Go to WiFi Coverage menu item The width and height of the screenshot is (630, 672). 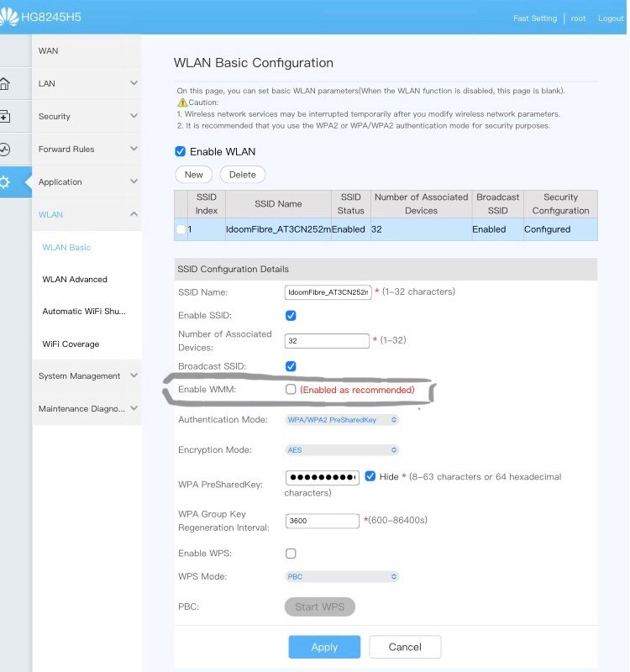point(71,344)
